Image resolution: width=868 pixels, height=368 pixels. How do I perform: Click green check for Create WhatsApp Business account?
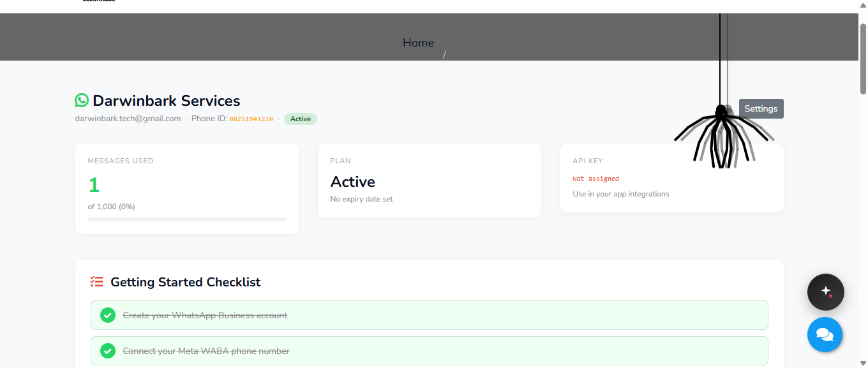click(108, 315)
